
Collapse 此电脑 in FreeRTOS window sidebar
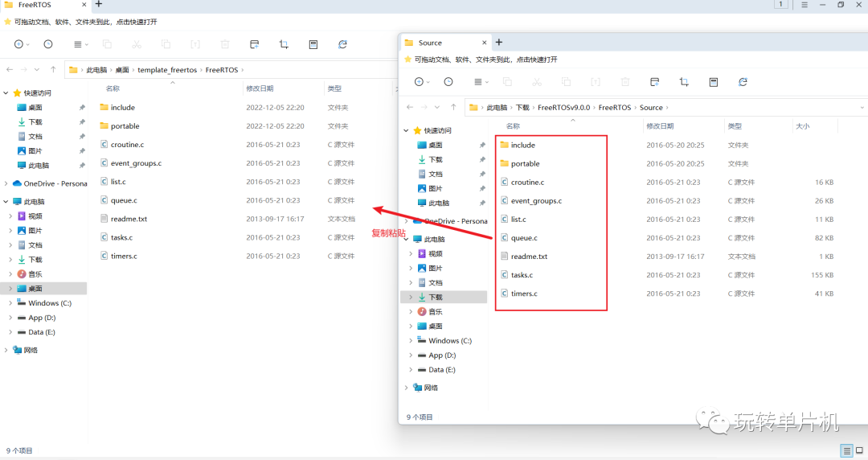6,202
